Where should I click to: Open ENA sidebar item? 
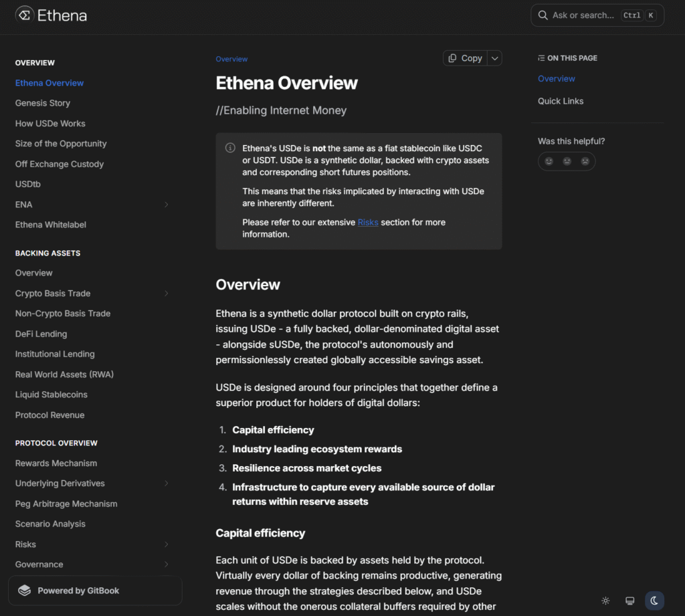[23, 205]
